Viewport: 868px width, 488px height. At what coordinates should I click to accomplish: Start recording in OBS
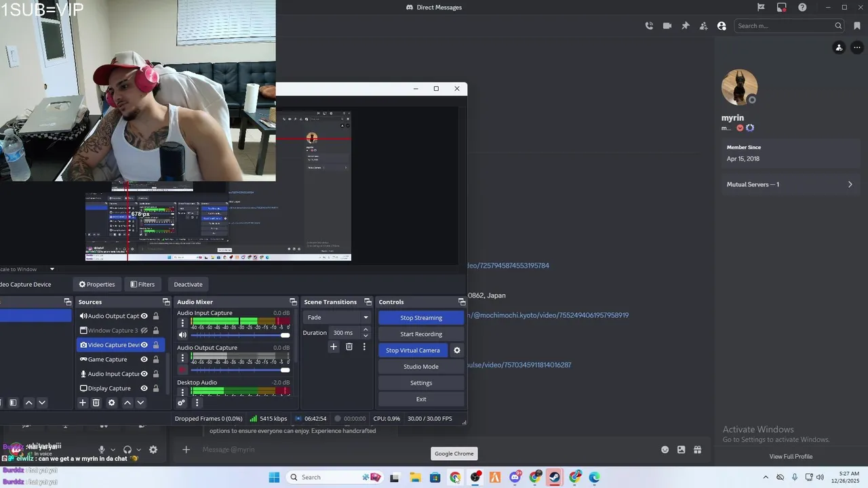tap(421, 333)
